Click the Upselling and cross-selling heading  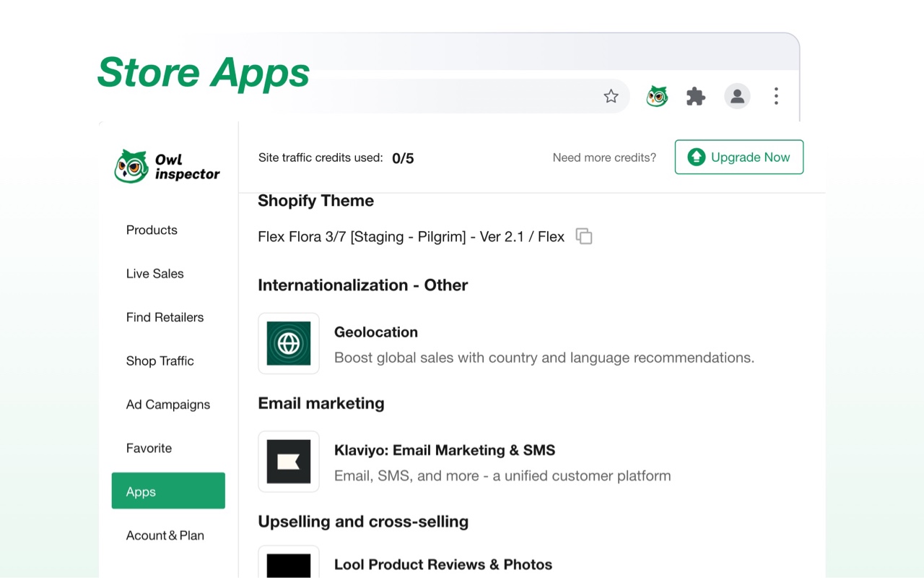(x=363, y=522)
